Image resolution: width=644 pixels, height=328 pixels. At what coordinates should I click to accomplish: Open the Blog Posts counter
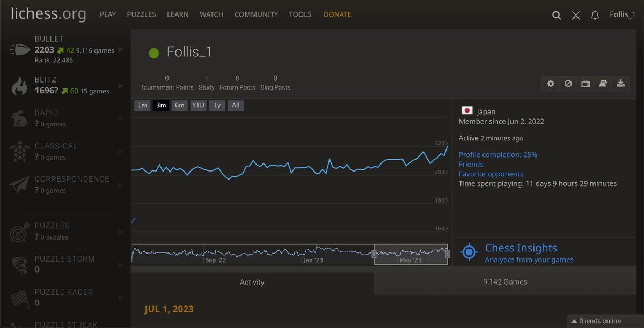[275, 83]
